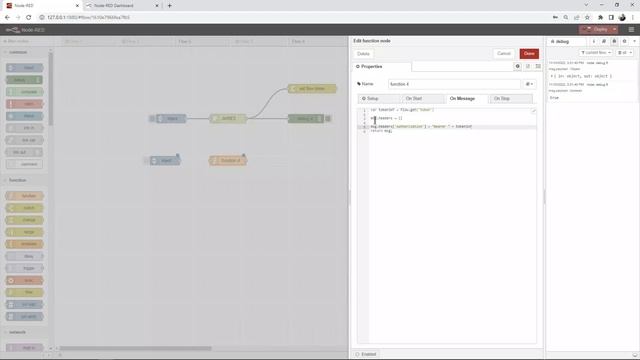Reload the page with the browser refresh button
The width and height of the screenshot is (640, 360).
pyautogui.click(x=28, y=18)
